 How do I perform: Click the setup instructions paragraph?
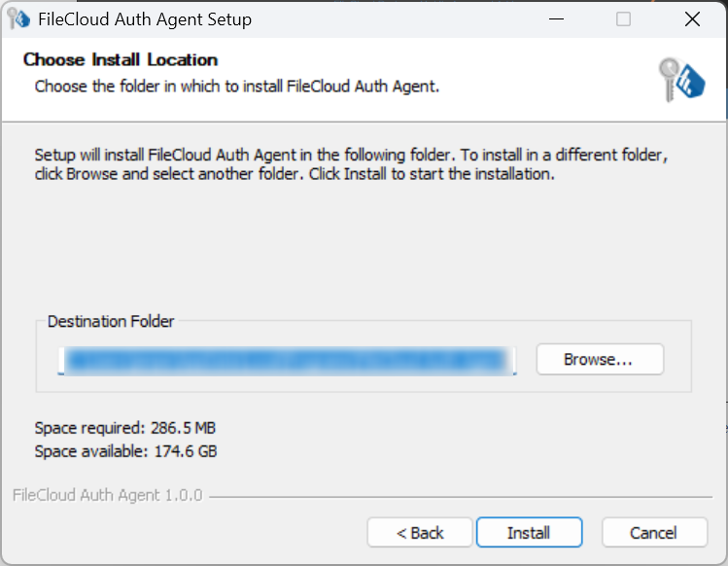350,164
